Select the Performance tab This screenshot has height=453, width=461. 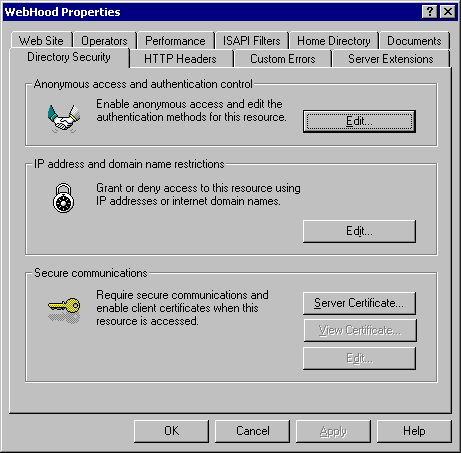coord(175,41)
